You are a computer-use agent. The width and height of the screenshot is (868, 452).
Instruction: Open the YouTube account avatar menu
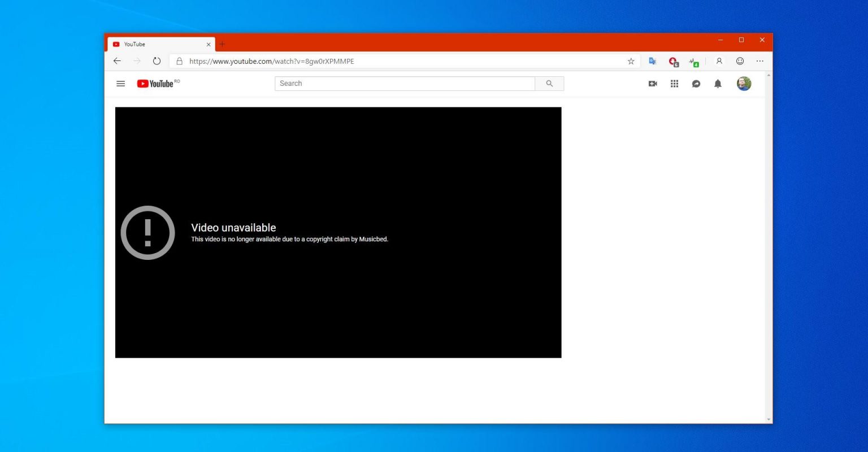coord(744,84)
